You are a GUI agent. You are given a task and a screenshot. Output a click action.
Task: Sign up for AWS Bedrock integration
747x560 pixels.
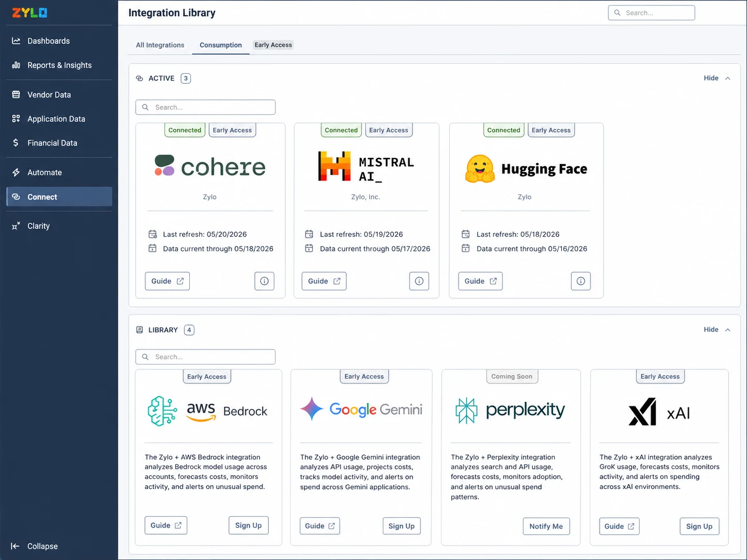coord(249,525)
